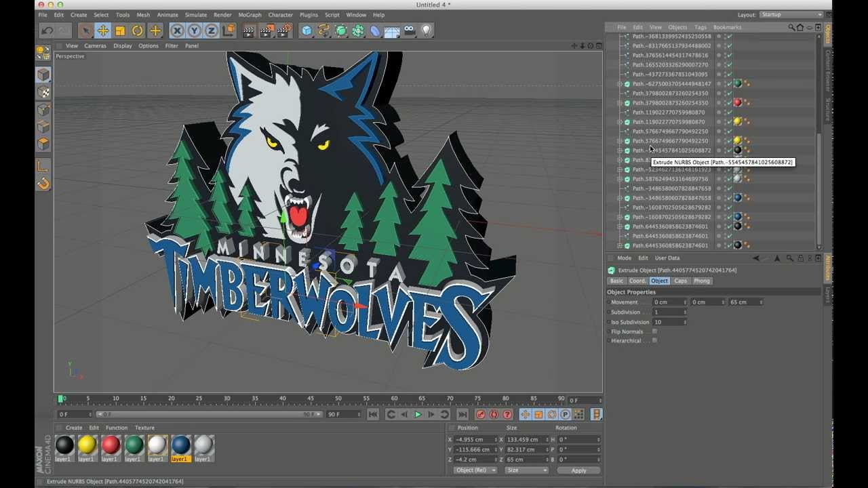Screen dimensions: 868x488
Task: Play the animation forward
Action: point(418,415)
